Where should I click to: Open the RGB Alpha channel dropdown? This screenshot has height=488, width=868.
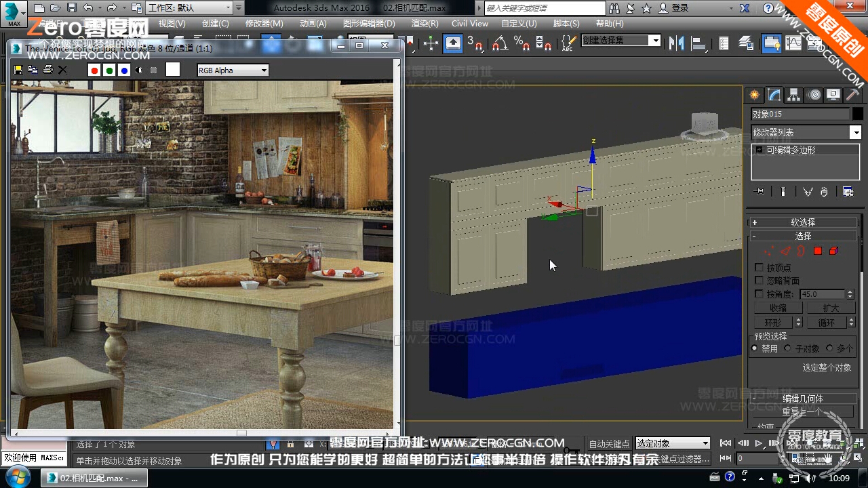(233, 70)
